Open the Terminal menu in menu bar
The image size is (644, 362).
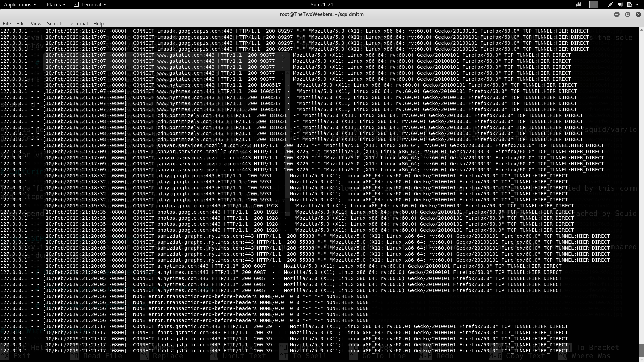77,24
